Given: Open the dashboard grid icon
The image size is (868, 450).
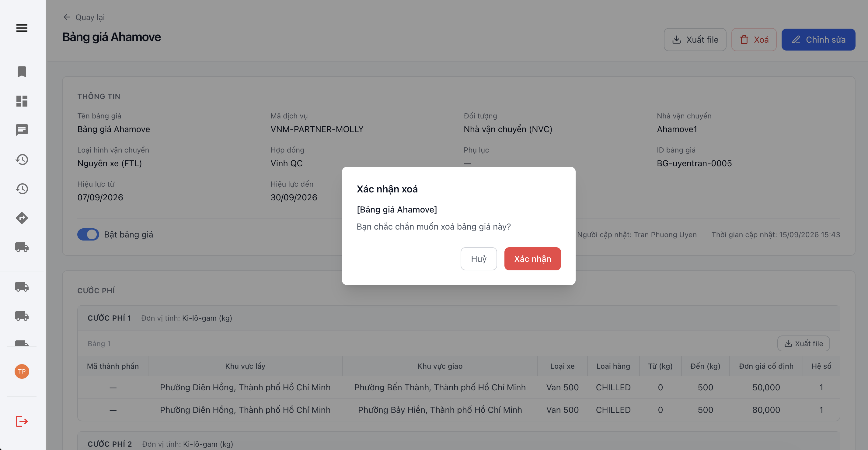Looking at the screenshot, I should point(22,101).
